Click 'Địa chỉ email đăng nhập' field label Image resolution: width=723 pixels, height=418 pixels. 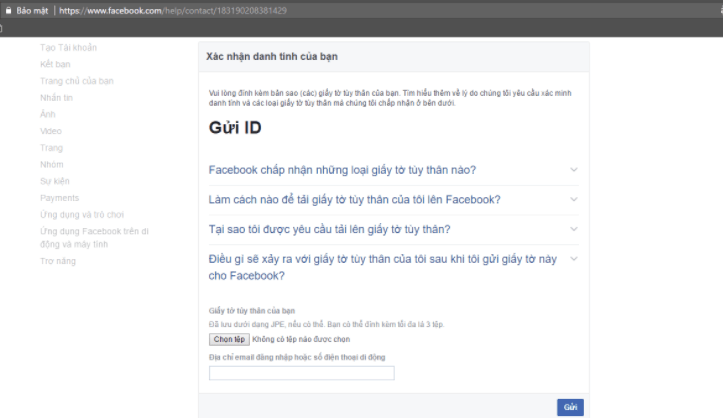pyautogui.click(x=297, y=357)
